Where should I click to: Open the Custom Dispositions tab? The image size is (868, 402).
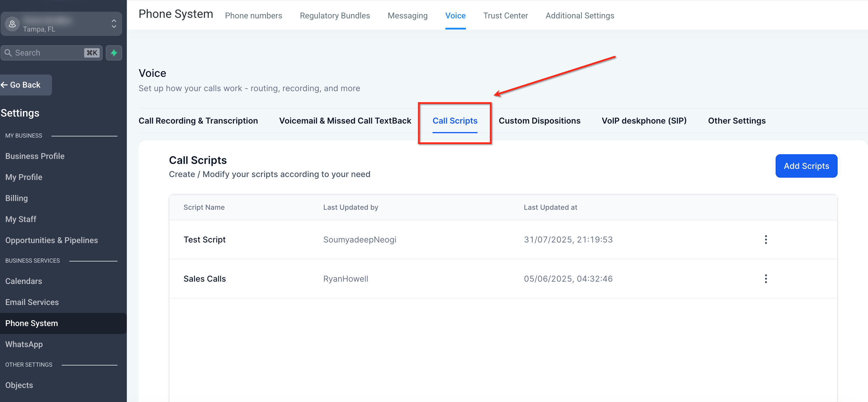[x=539, y=121]
